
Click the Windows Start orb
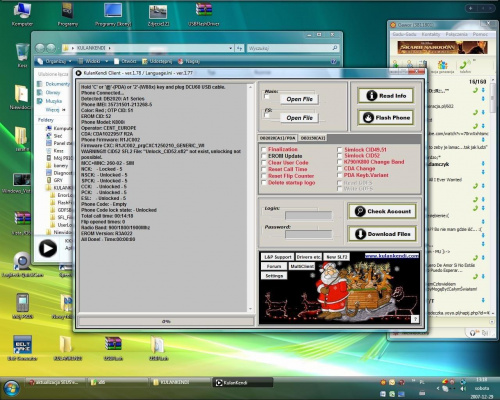[x=11, y=388]
